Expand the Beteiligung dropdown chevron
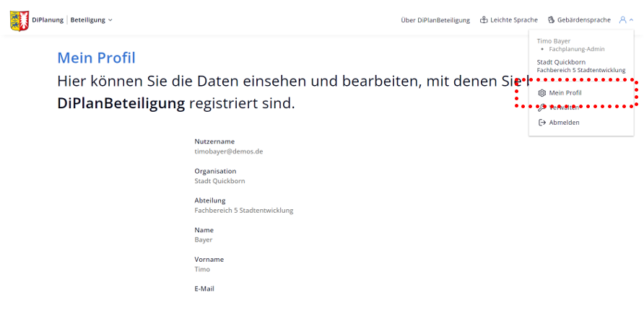644x321 pixels. [x=110, y=20]
